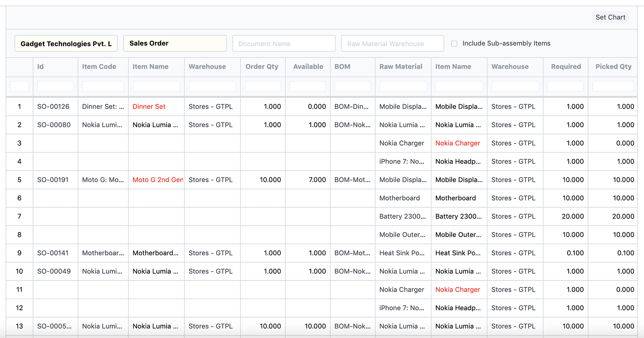Click the Warehouse filter box beside Order Qty
This screenshot has width=644, height=338.
[x=212, y=86]
